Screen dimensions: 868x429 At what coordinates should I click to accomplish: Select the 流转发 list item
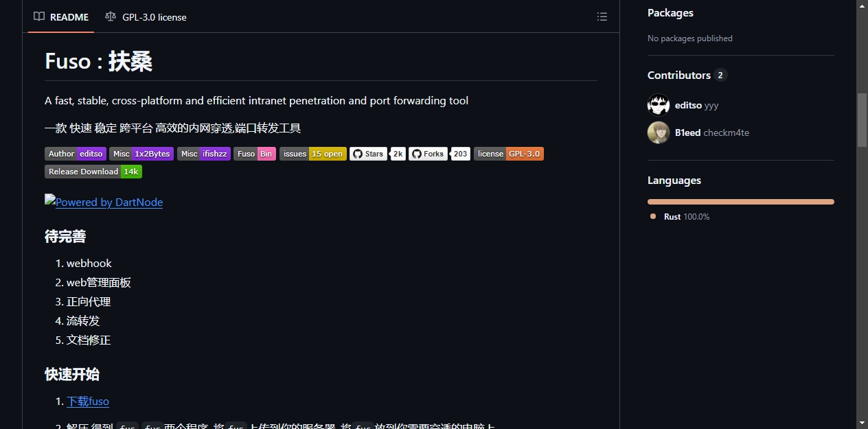coord(83,321)
